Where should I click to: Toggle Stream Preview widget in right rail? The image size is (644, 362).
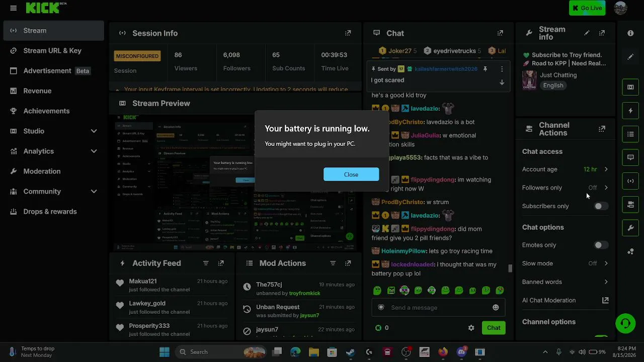point(630,87)
